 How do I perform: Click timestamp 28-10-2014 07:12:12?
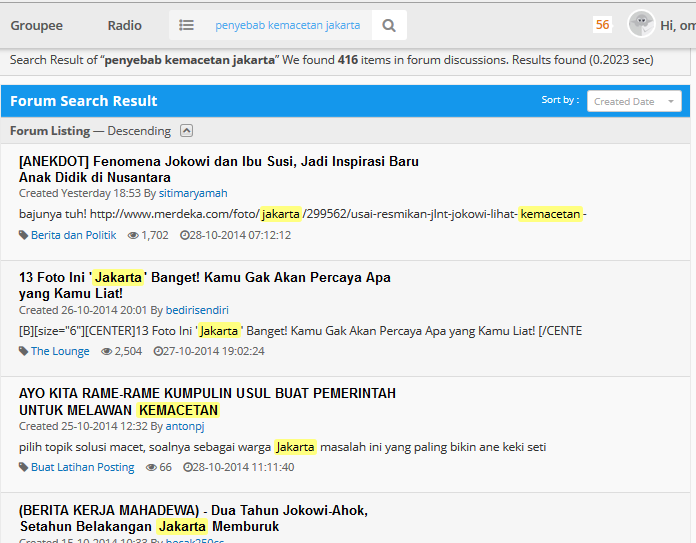pyautogui.click(x=240, y=235)
